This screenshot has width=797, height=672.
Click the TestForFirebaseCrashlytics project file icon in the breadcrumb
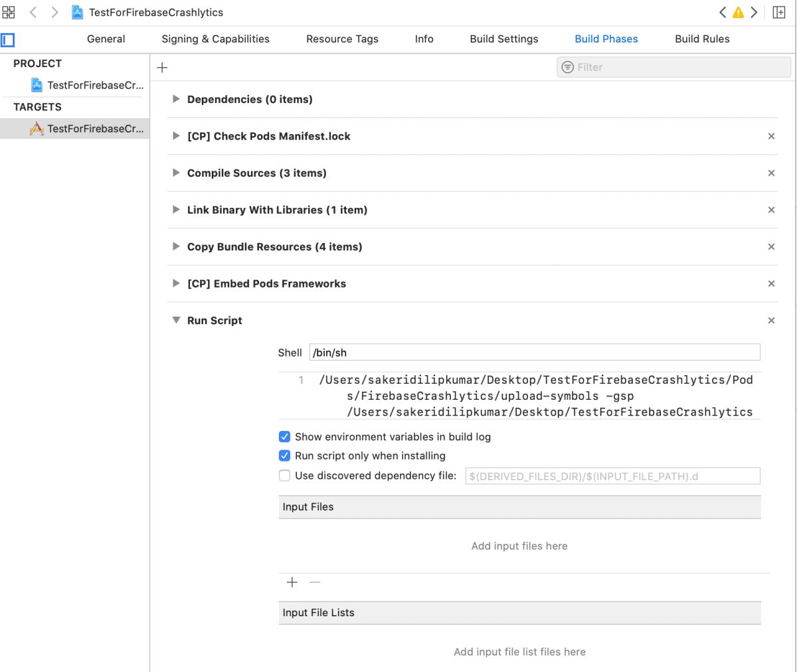tap(78, 12)
